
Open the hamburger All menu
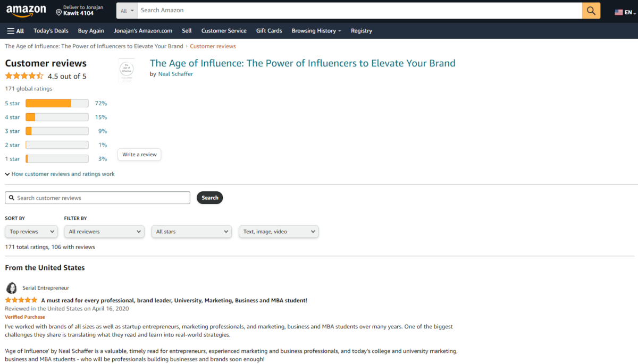[x=15, y=30]
